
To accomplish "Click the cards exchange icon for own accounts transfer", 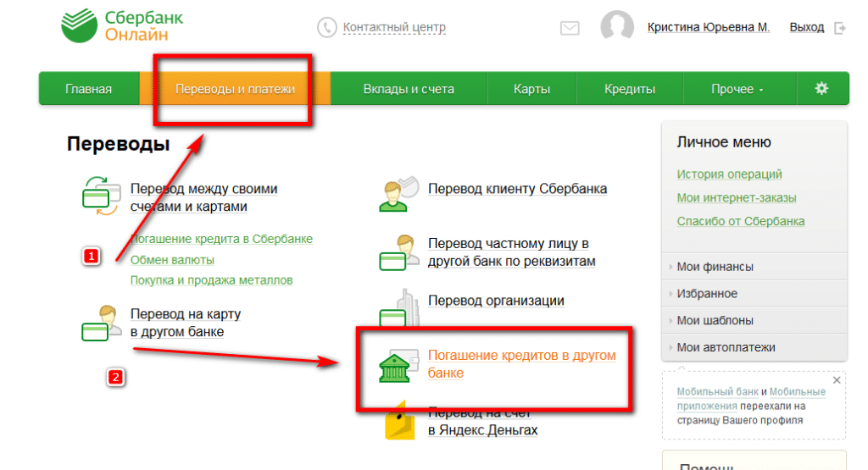I will [x=101, y=196].
